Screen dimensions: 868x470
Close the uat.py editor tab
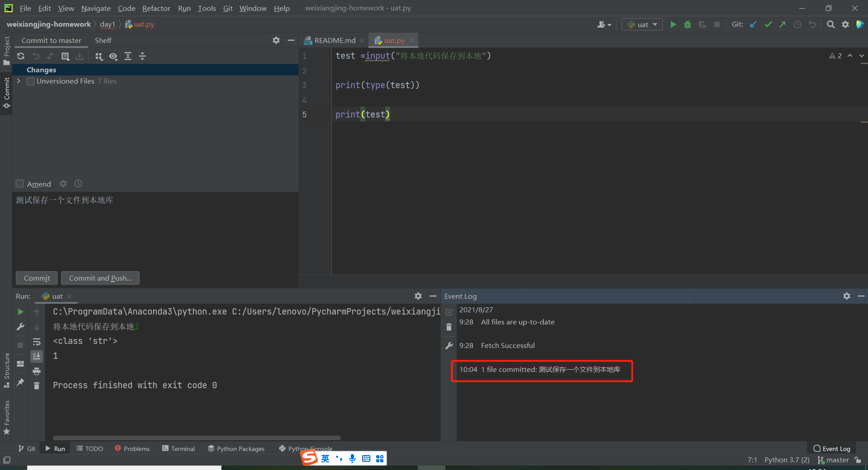pyautogui.click(x=411, y=40)
